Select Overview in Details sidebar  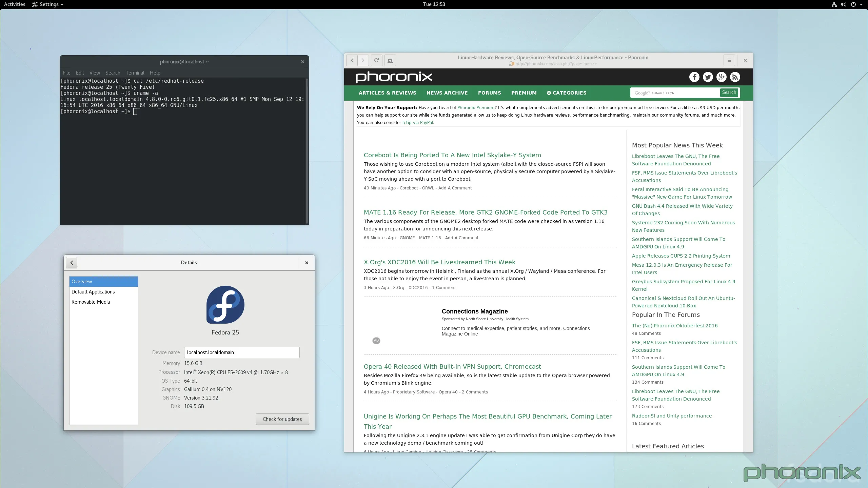coord(104,282)
